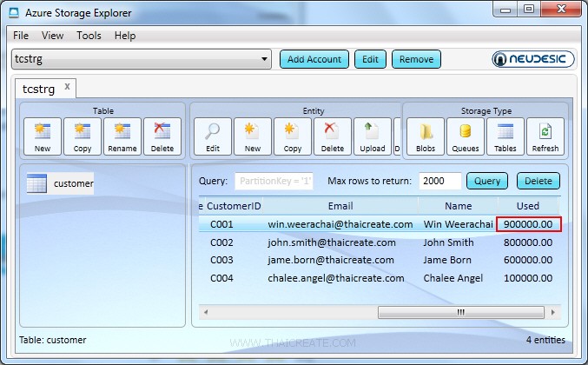This screenshot has height=365, width=588.
Task: Focus the Query filter input field
Action: [274, 181]
